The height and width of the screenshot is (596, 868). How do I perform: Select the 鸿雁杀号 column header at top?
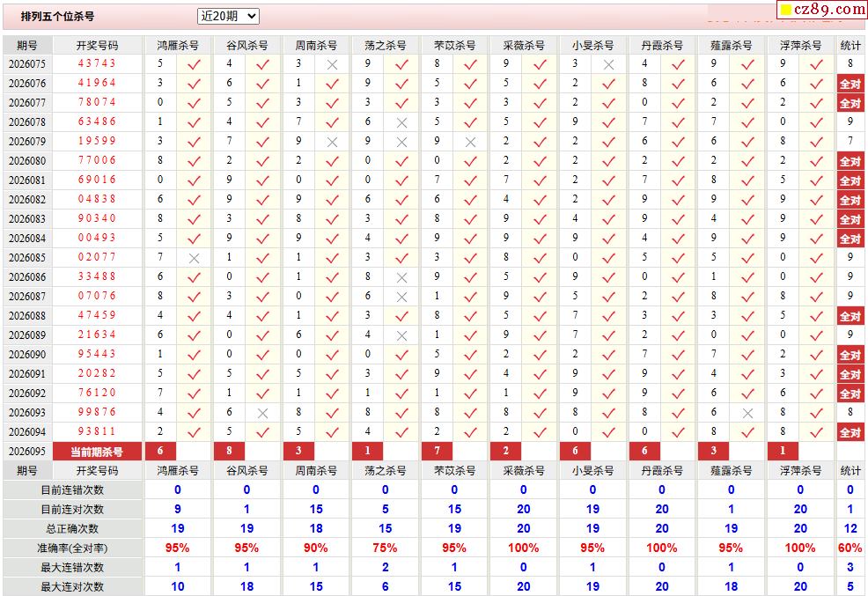(178, 45)
